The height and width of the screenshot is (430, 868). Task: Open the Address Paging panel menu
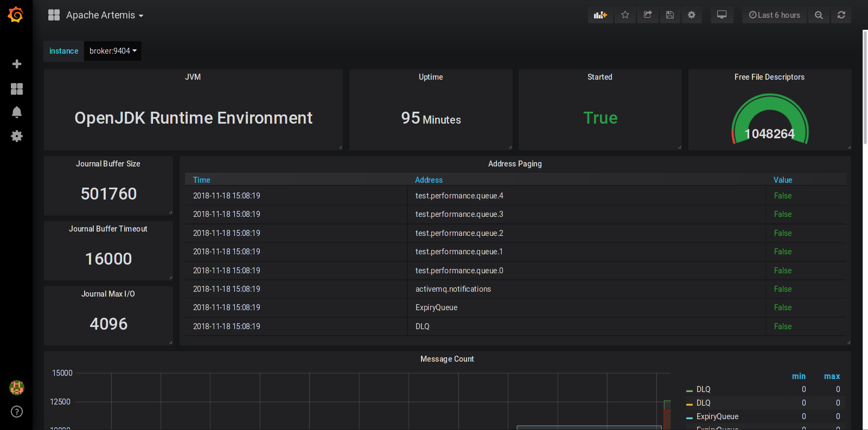click(515, 164)
